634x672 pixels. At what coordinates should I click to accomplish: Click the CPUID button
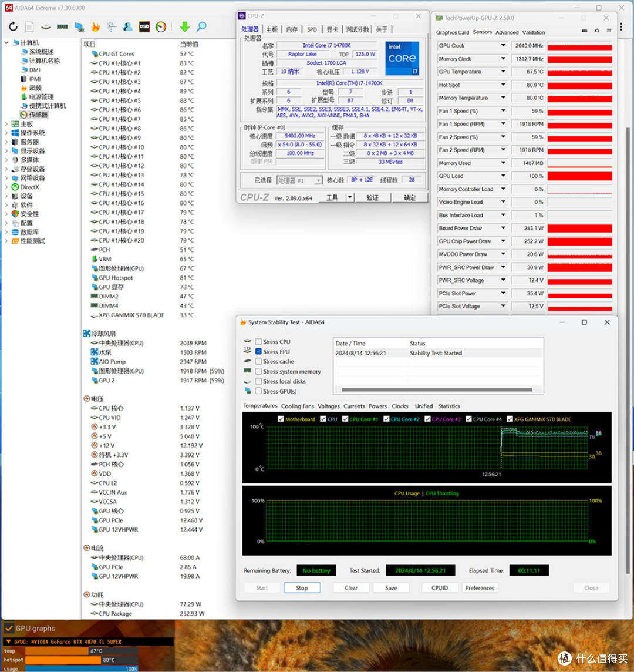pyautogui.click(x=440, y=587)
